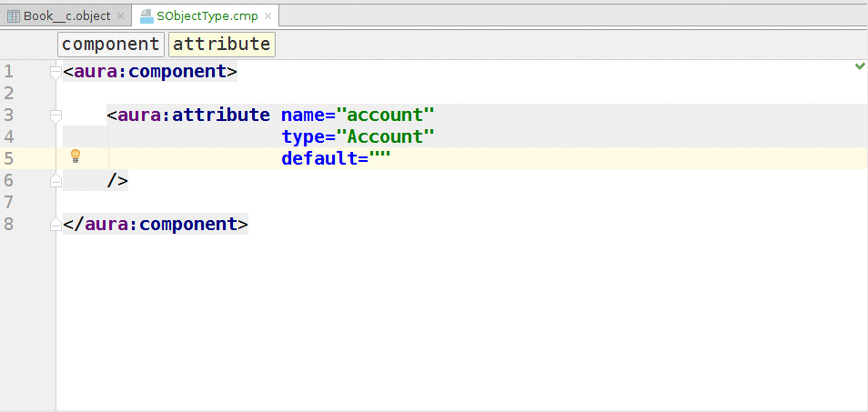
Task: Place cursor inside empty default value quotes
Action: [379, 158]
